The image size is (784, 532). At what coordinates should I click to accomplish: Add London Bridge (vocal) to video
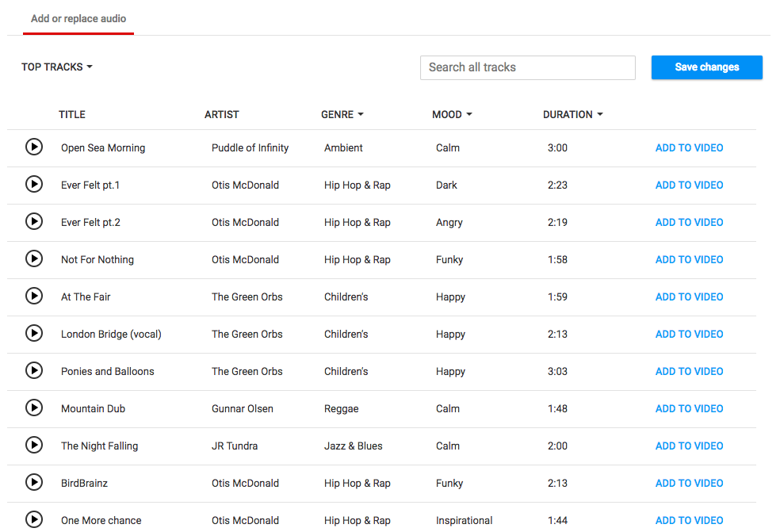tap(689, 335)
